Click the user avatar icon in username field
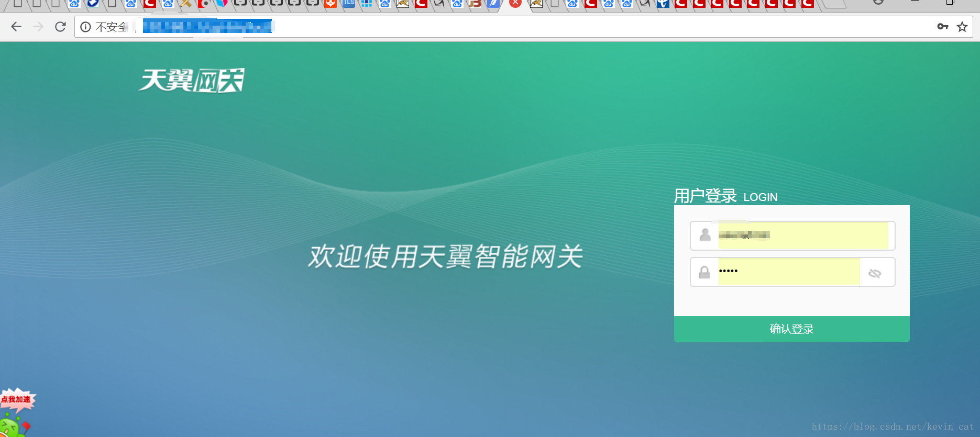 pos(705,235)
